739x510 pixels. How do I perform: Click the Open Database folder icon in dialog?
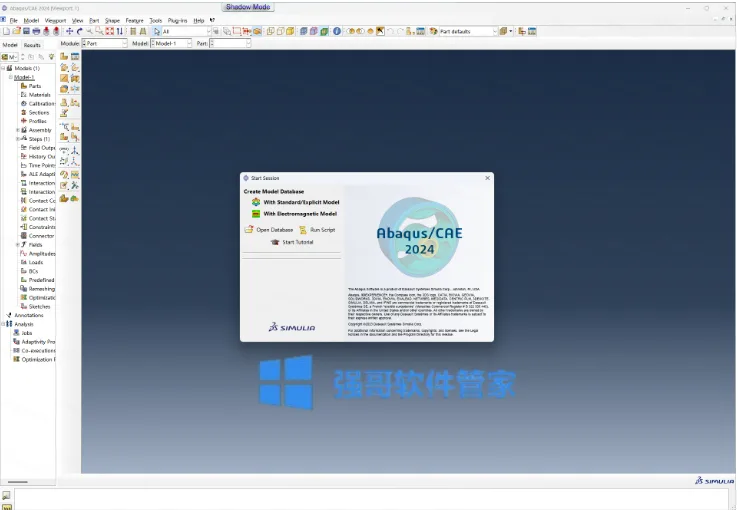(249, 230)
